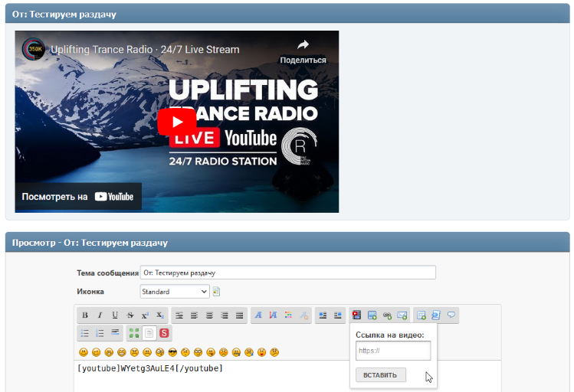Apply superscript formatting icon
The image size is (574, 392).
[x=145, y=315]
